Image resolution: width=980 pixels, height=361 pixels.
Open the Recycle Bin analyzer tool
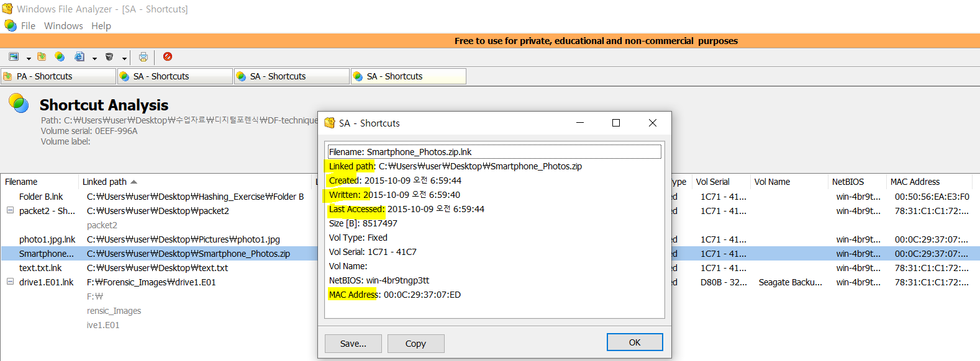pyautogui.click(x=109, y=56)
